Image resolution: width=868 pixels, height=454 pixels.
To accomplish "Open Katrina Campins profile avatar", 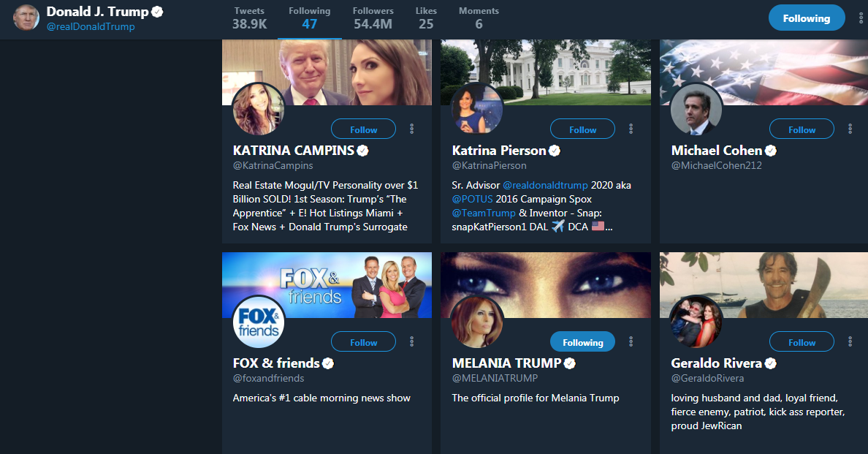I will point(258,110).
